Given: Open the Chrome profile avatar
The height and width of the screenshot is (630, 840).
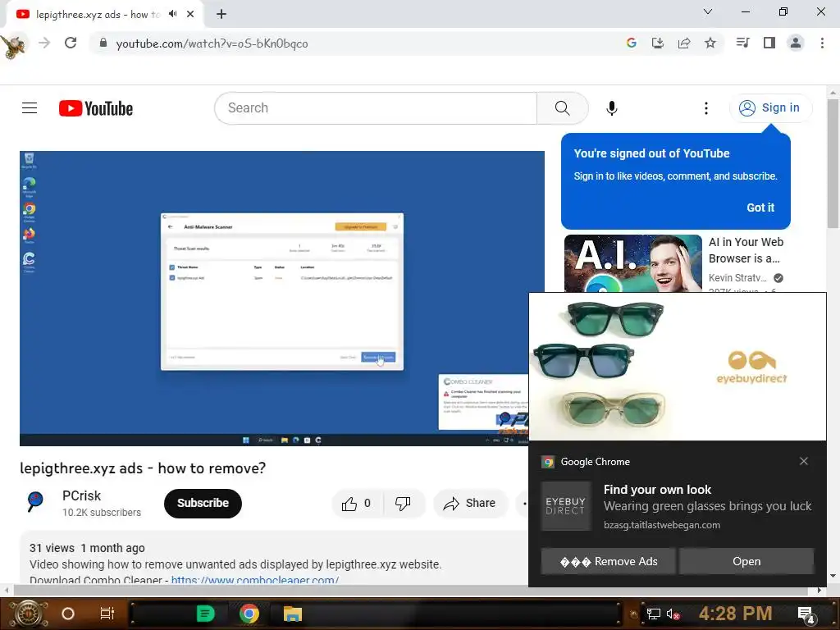Looking at the screenshot, I should (x=796, y=43).
